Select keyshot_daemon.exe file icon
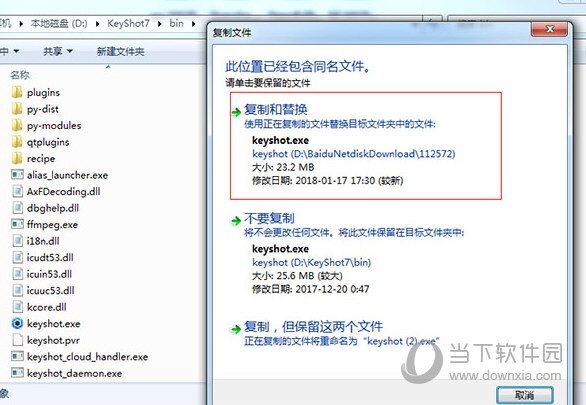Image resolution: width=586 pixels, height=405 pixels. (x=17, y=373)
